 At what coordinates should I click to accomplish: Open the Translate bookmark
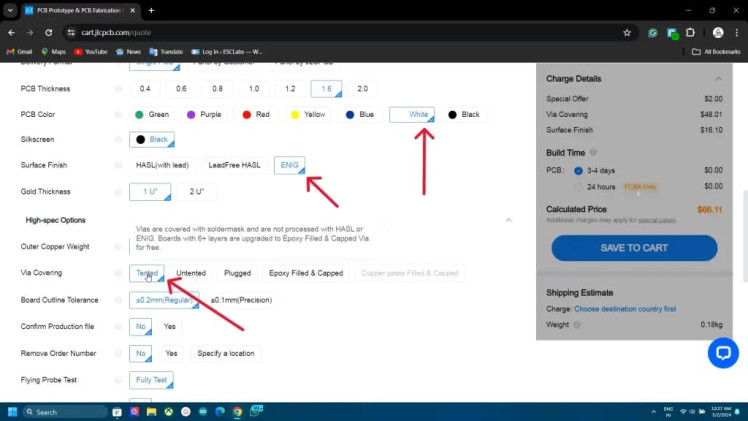[x=166, y=51]
